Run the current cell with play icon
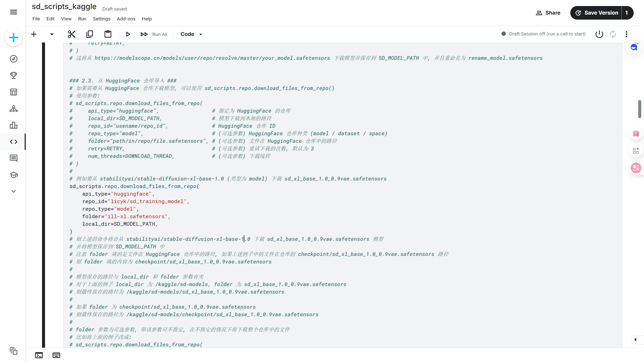644x362 pixels. coord(128,34)
